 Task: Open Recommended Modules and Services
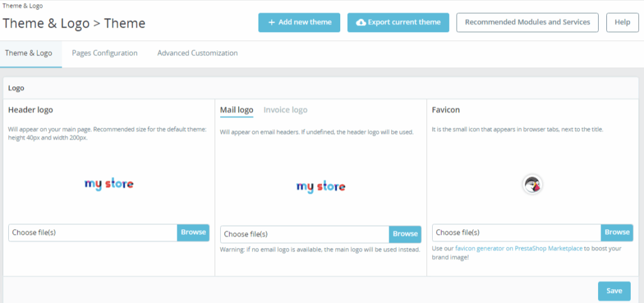click(x=527, y=22)
